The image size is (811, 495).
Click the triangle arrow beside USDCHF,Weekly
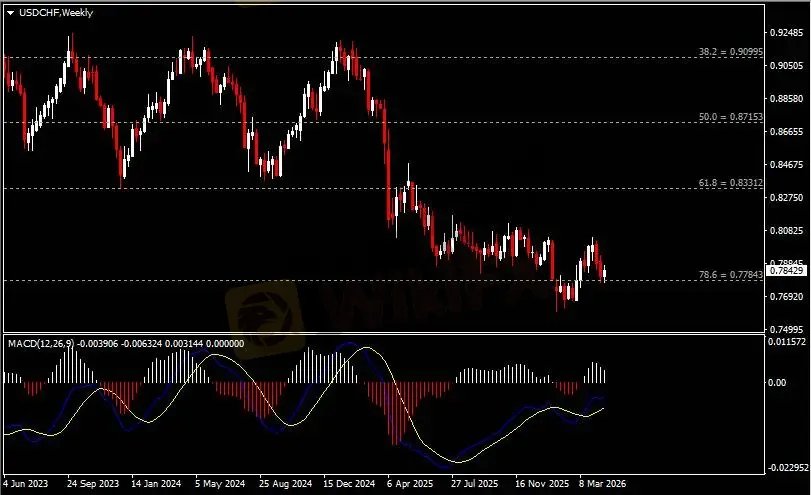10,11
